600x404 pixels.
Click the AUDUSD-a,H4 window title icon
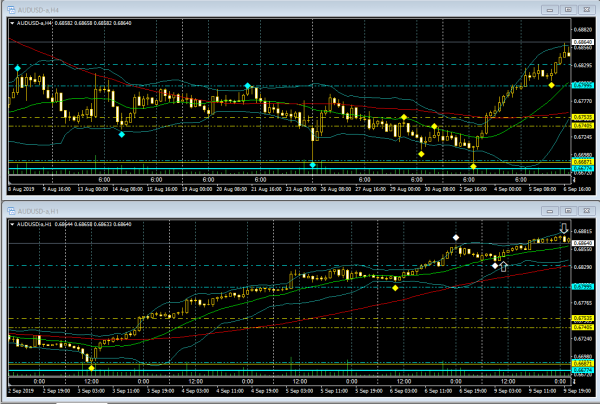[11, 10]
